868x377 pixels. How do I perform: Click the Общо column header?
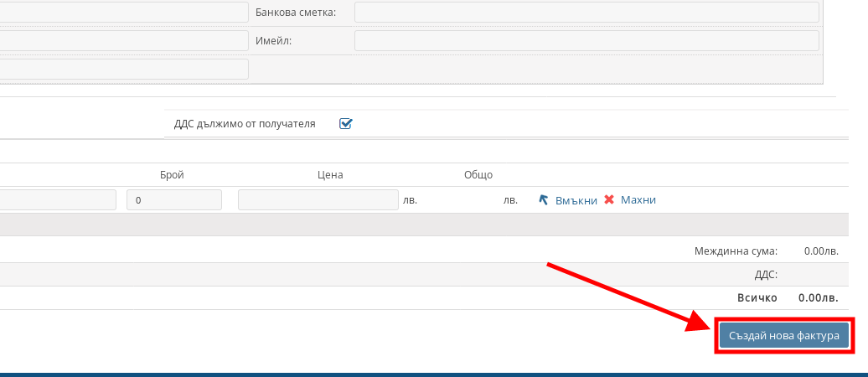click(x=478, y=175)
